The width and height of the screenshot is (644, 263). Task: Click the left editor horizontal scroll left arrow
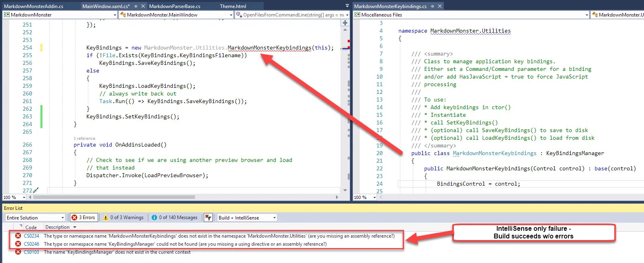tap(29, 197)
